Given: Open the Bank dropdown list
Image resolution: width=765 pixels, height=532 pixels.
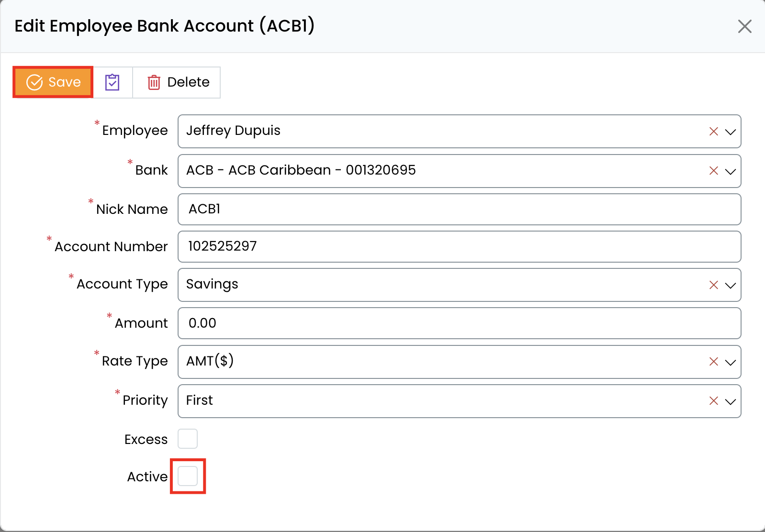Looking at the screenshot, I should (730, 171).
